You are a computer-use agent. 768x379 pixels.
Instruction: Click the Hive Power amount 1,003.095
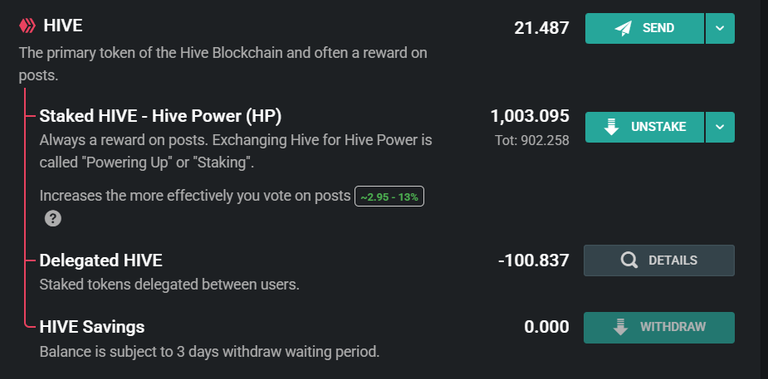pyautogui.click(x=530, y=117)
